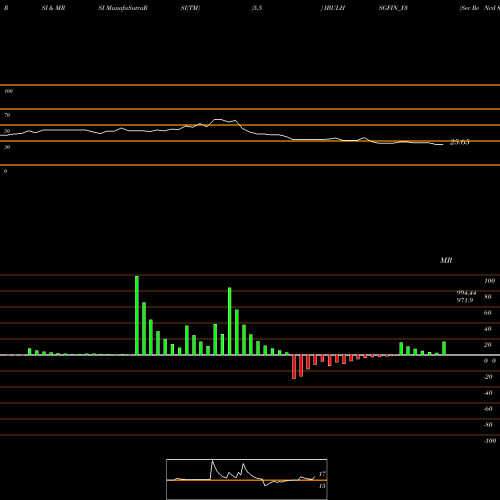Click the last green bar on the right of the histogram
This screenshot has width=500, height=500.
pyautogui.click(x=444, y=348)
